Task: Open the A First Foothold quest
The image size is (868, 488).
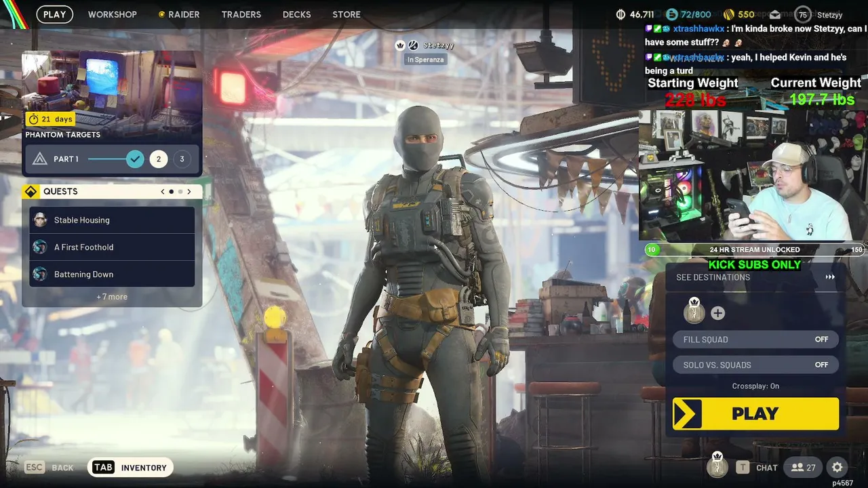Action: pyautogui.click(x=112, y=247)
